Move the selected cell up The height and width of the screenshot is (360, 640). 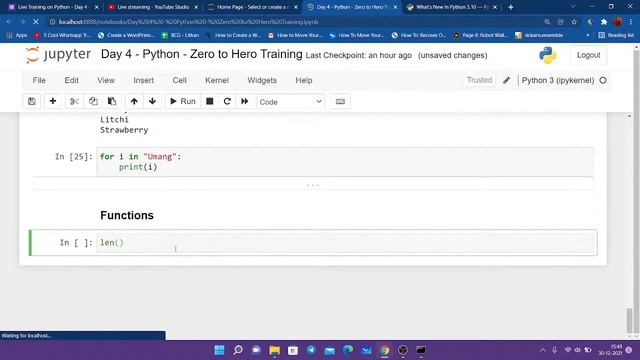click(x=134, y=101)
